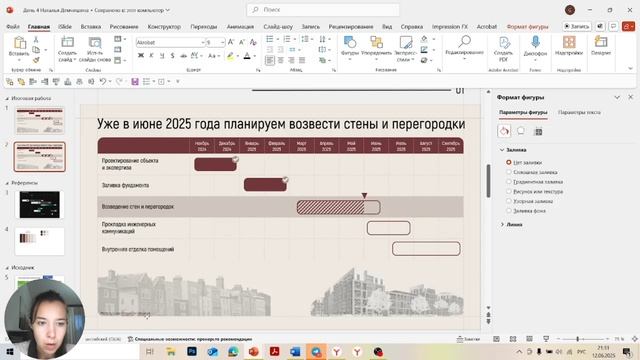Collapse the Референсы section
Screen dimensions: 640x360
7,183
